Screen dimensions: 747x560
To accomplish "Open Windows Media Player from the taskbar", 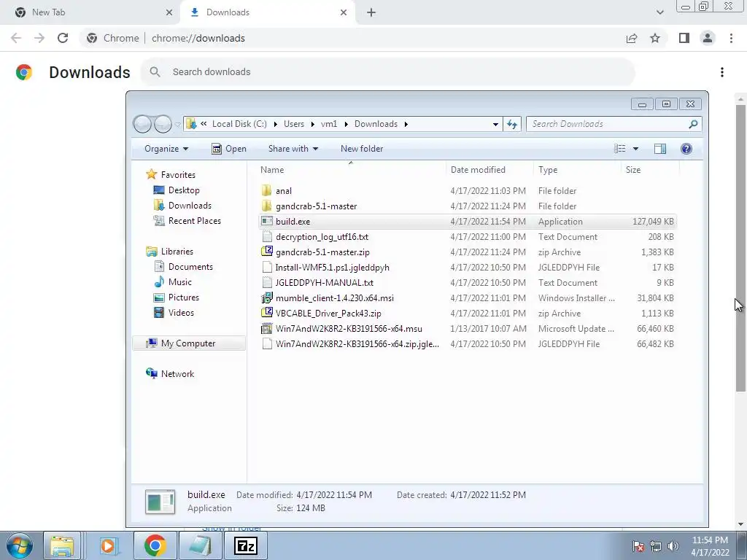I will point(108,545).
